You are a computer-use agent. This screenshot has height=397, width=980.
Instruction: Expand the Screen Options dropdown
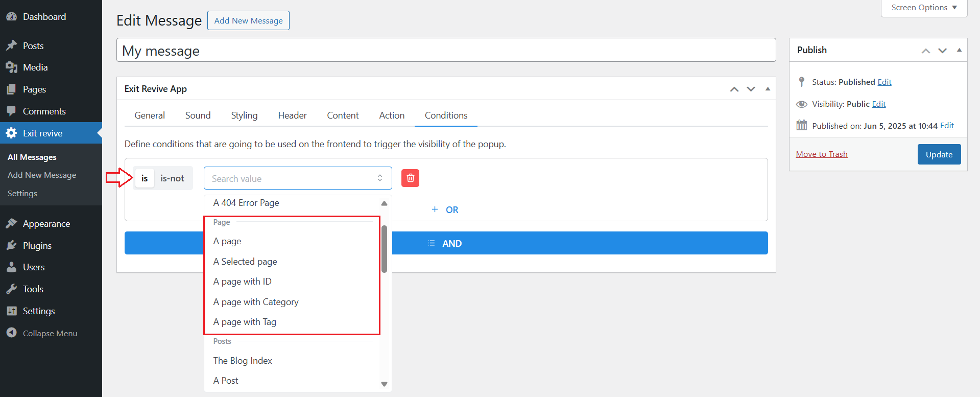(924, 8)
